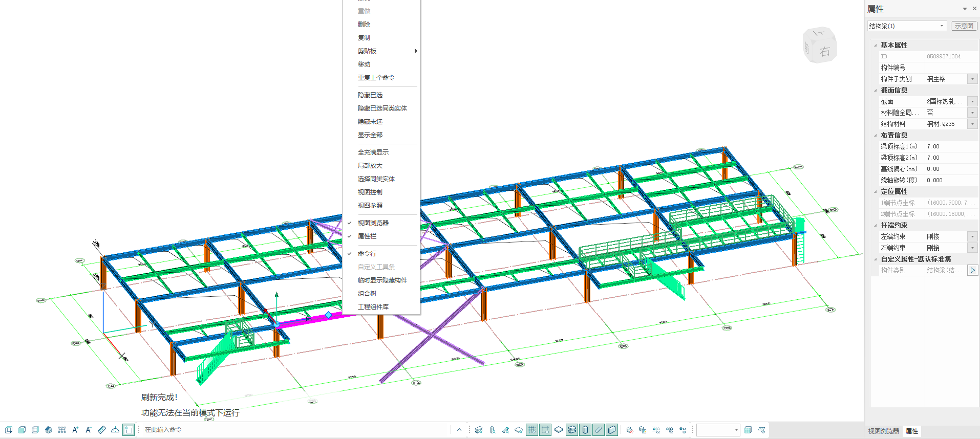Click the delete component filter icon

(630, 430)
